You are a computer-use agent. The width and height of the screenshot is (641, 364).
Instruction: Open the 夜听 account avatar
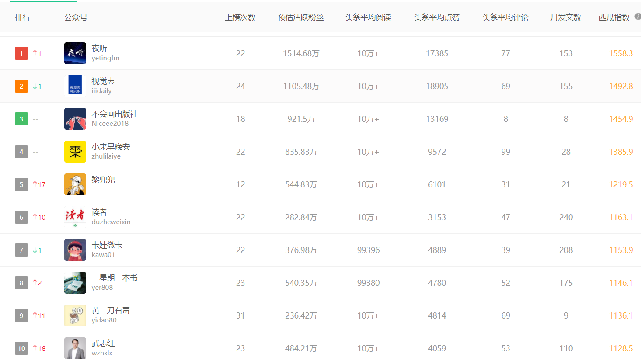pyautogui.click(x=75, y=53)
